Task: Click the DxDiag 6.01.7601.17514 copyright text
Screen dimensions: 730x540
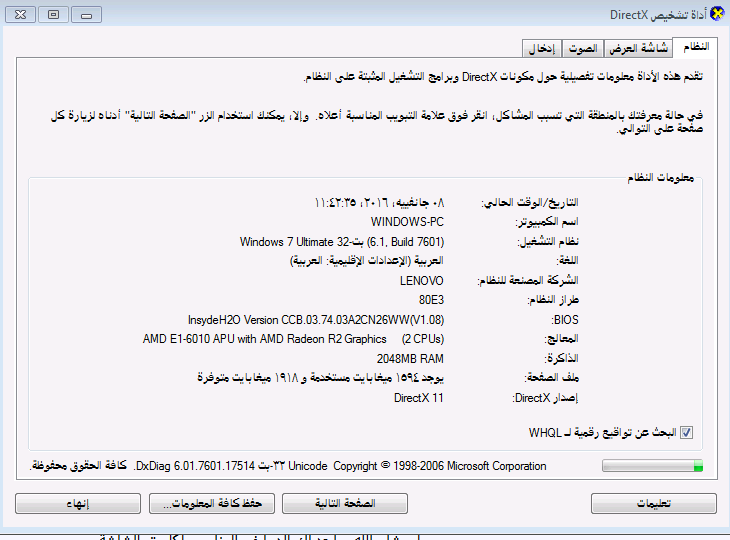Action: point(289,466)
